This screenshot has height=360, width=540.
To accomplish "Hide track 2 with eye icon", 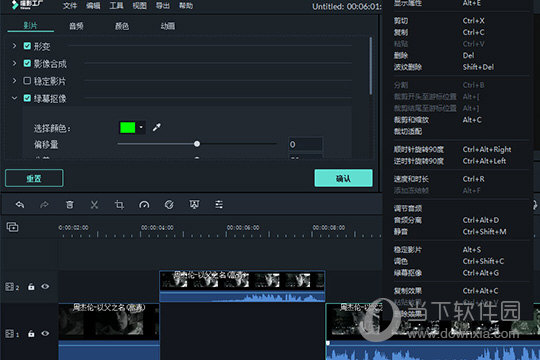I will click(x=45, y=287).
